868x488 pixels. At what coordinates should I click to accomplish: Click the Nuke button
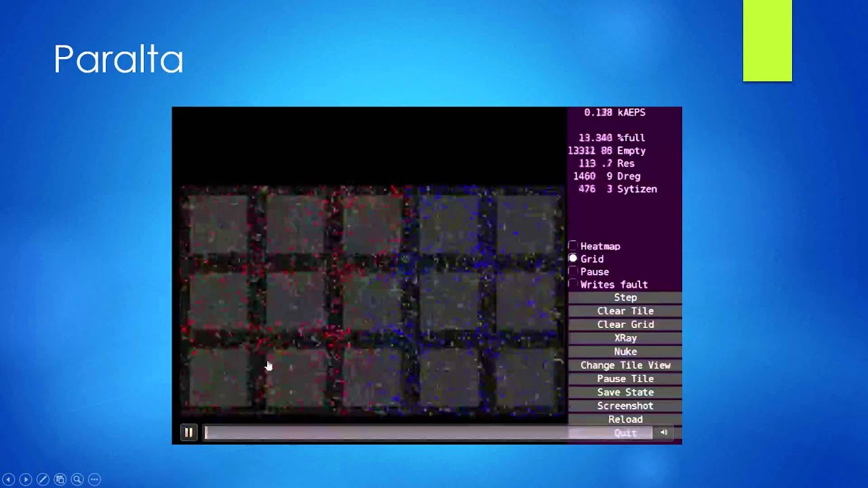point(625,352)
